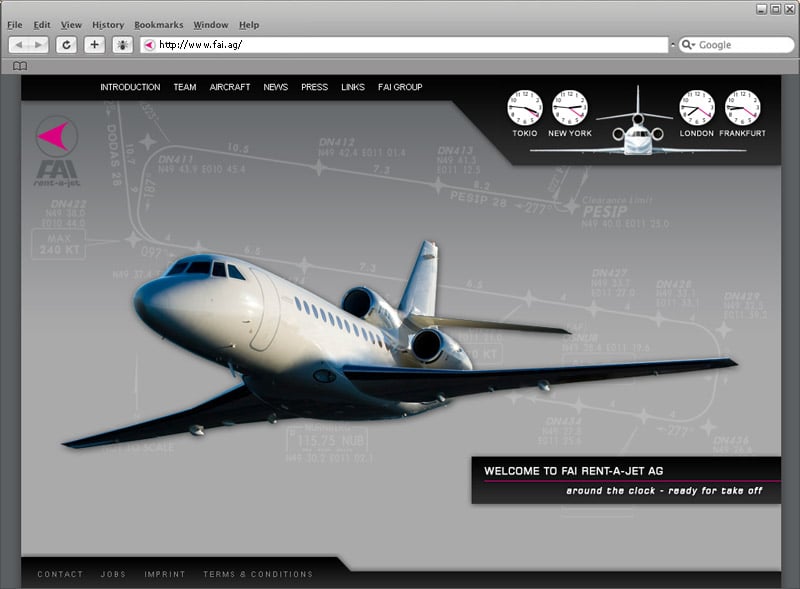The height and width of the screenshot is (589, 800).
Task: Click the TOKIO label under the clock
Action: point(524,133)
